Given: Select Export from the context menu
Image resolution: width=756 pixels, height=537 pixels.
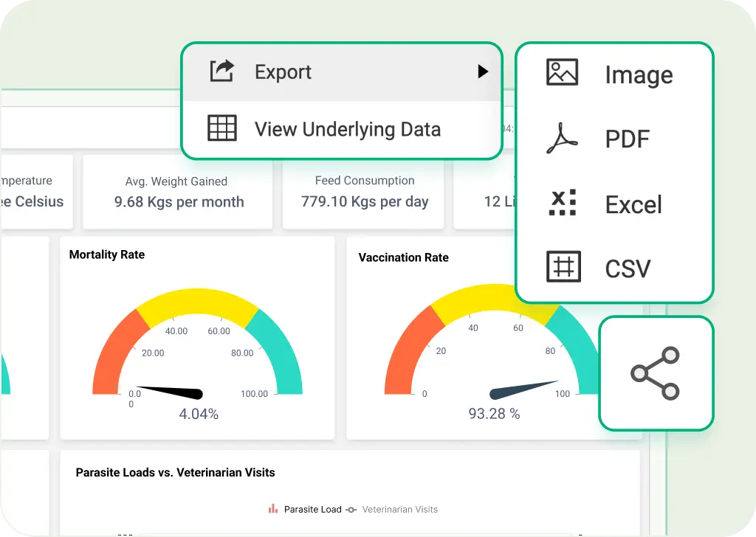Looking at the screenshot, I should coord(283,72).
